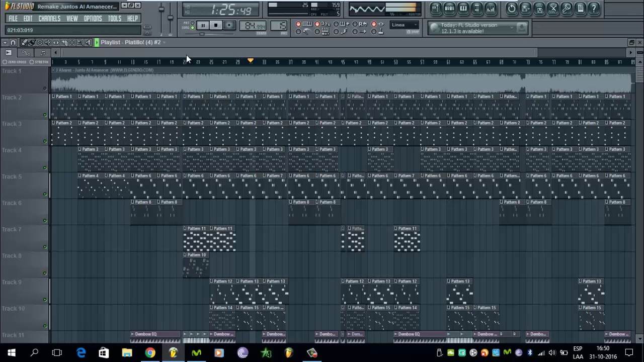Open the piano roll window
The width and height of the screenshot is (644, 362).
[x=463, y=9]
